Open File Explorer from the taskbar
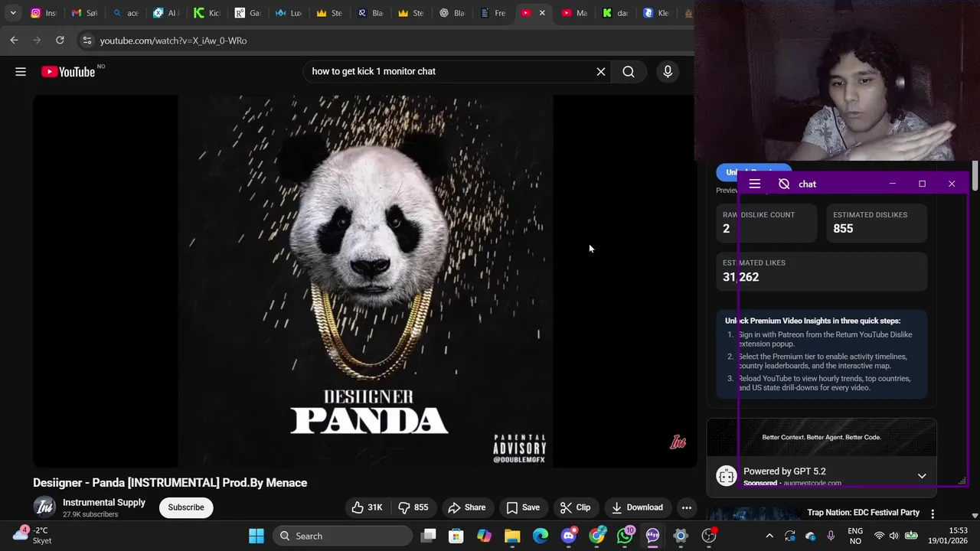The height and width of the screenshot is (551, 980). coord(512,536)
